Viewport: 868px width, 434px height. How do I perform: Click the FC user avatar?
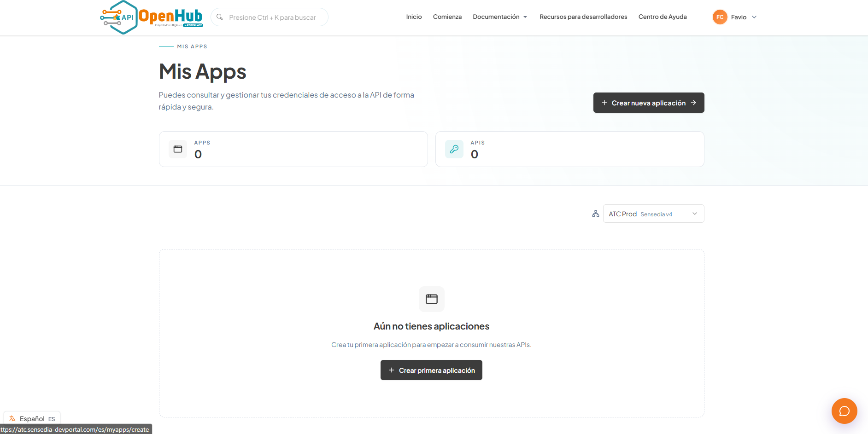pos(720,17)
